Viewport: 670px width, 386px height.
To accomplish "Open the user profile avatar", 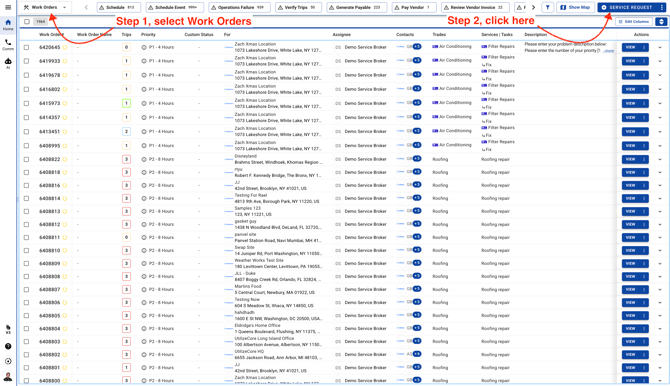I will 8,377.
